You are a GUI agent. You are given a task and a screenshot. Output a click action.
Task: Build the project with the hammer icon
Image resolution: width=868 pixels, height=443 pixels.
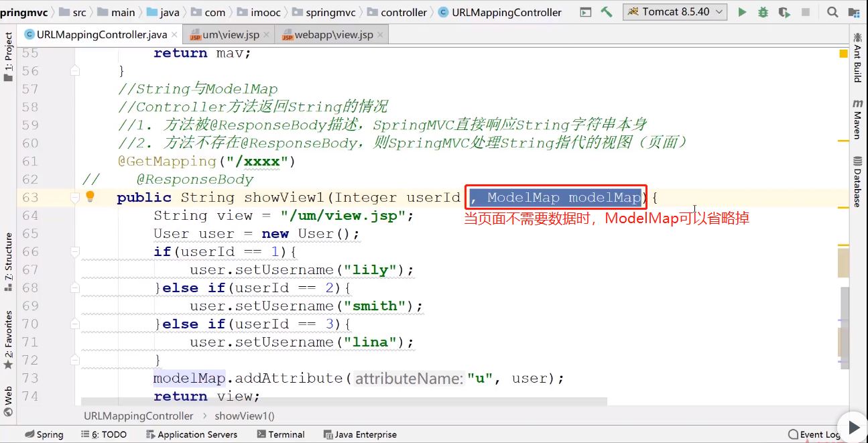point(607,12)
